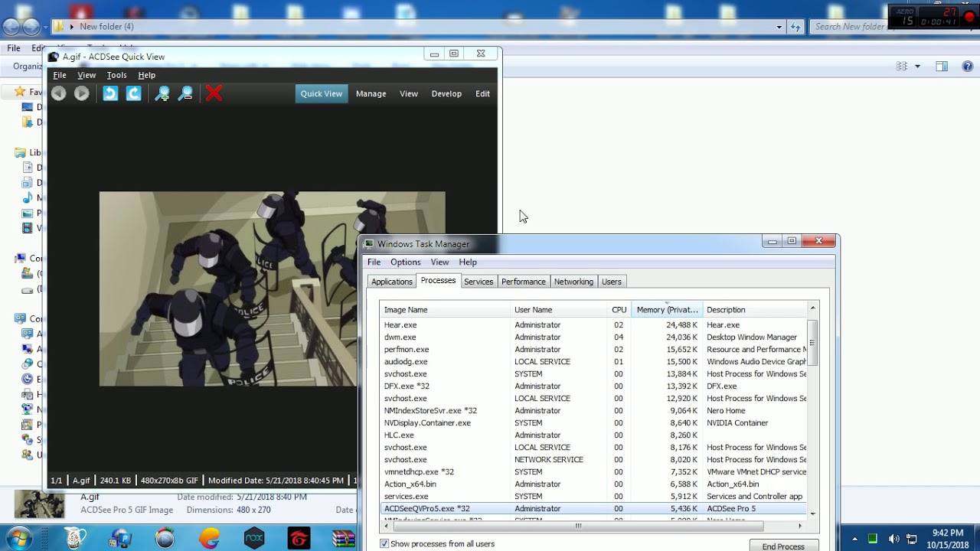Click the volume speaker tray icon
This screenshot has height=551, width=980.
pos(893,539)
